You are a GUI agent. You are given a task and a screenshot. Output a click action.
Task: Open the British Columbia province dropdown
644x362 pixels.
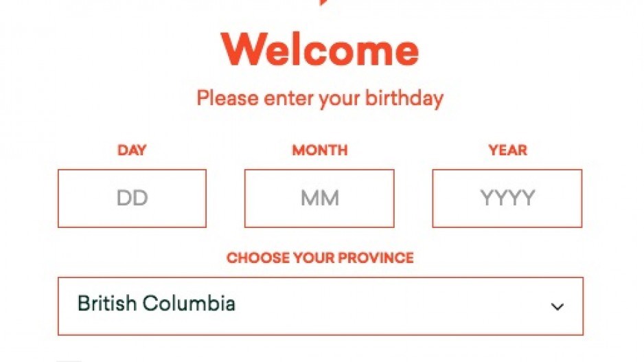pos(321,306)
